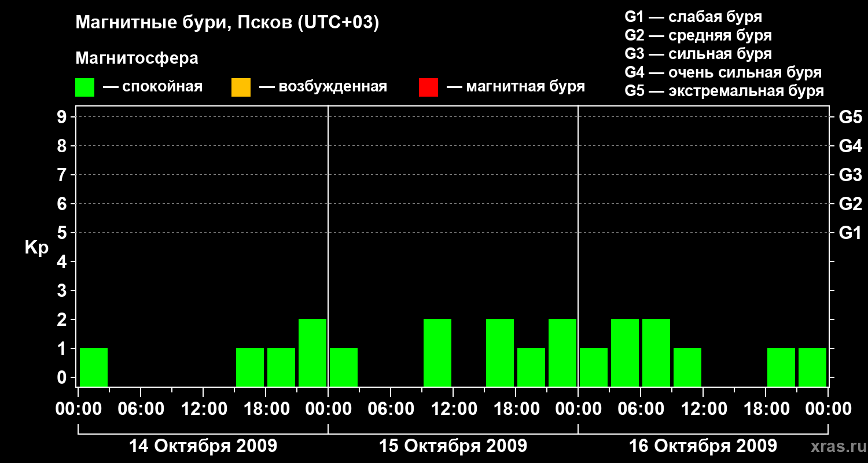Click the 15 October bar at 00:00–03:00
Image resolution: width=868 pixels, height=463 pixels.
[344, 367]
